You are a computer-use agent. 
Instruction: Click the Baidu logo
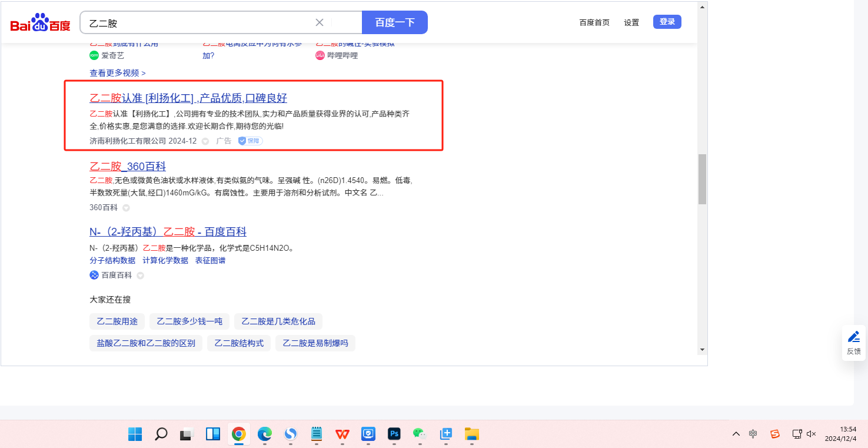tap(40, 23)
